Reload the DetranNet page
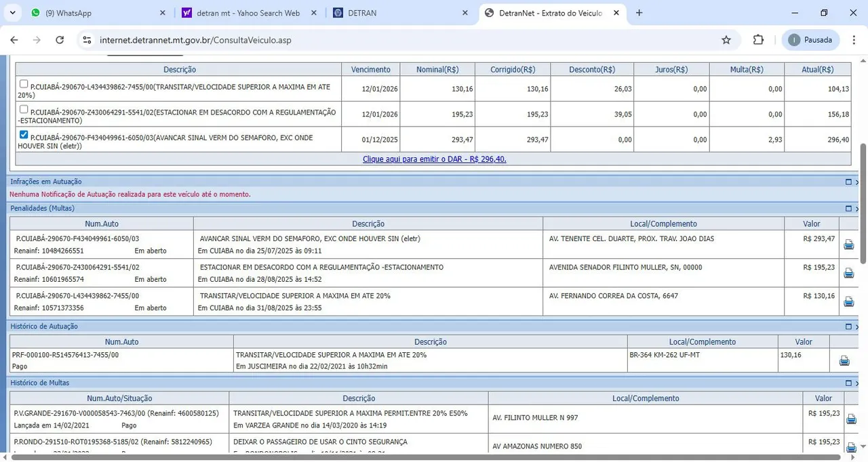 pyautogui.click(x=60, y=40)
